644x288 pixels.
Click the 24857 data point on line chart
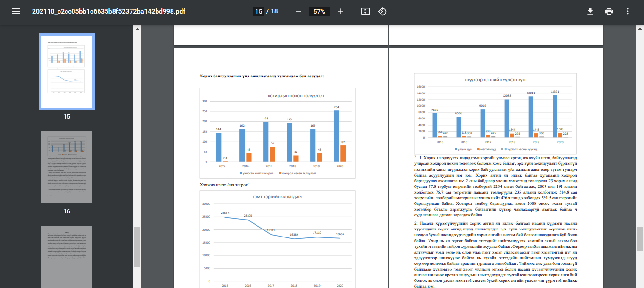pyautogui.click(x=225, y=217)
